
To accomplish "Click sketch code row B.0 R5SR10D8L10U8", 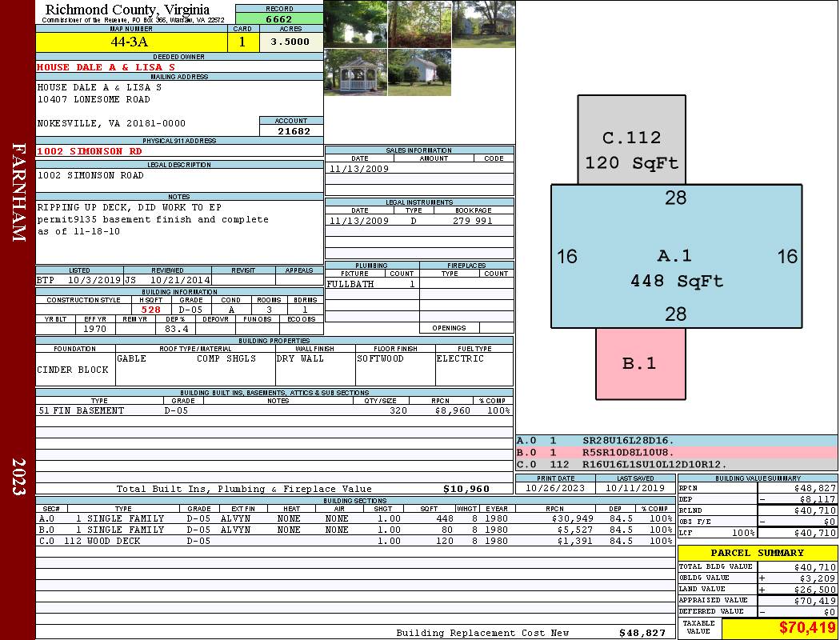I will [676, 453].
